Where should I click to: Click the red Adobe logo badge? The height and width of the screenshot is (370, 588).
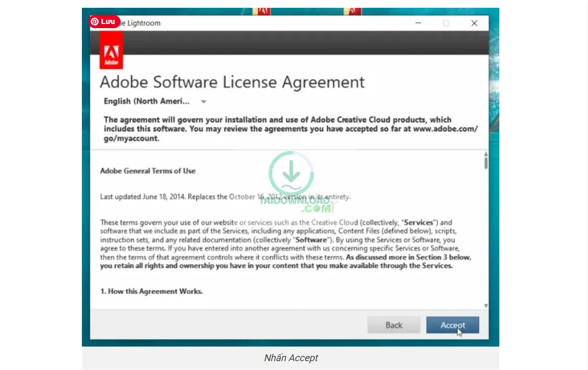click(x=111, y=54)
